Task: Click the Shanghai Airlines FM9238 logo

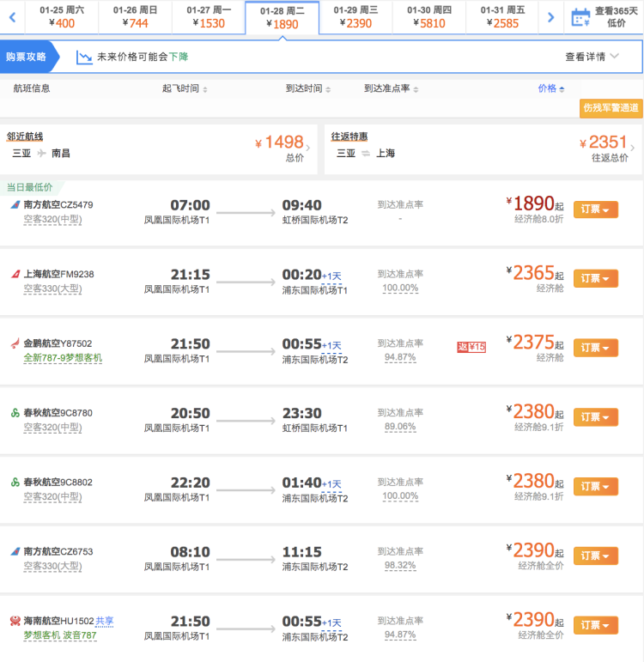Action: tap(15, 275)
